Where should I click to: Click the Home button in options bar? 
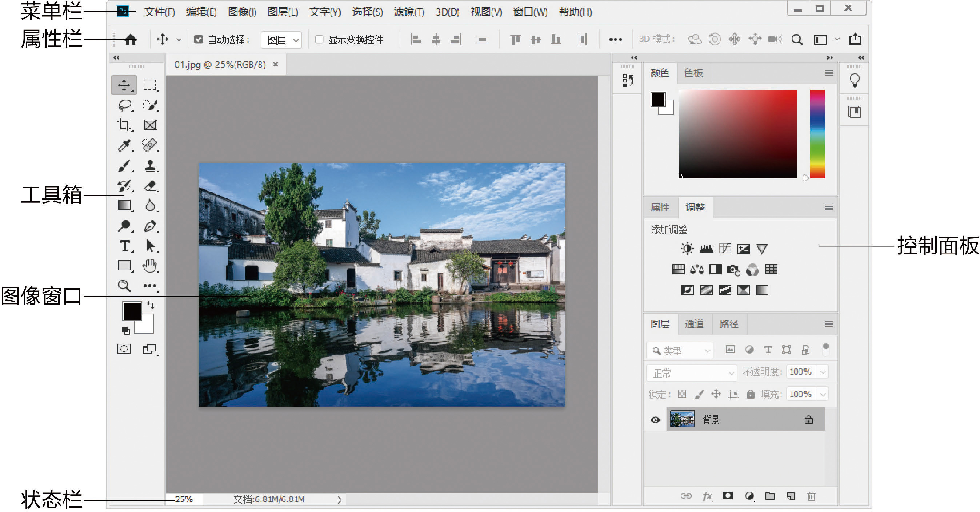(131, 39)
